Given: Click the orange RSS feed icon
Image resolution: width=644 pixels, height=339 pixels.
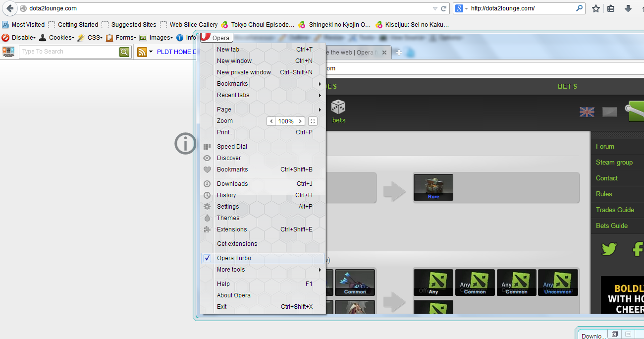Looking at the screenshot, I should [x=142, y=52].
